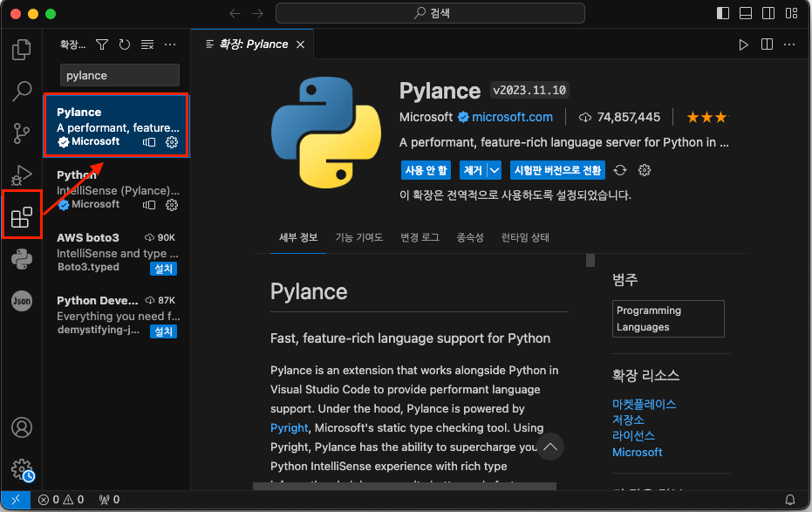Viewport: 812px width, 512px height.
Task: Show errors and warnings in status bar
Action: point(61,500)
